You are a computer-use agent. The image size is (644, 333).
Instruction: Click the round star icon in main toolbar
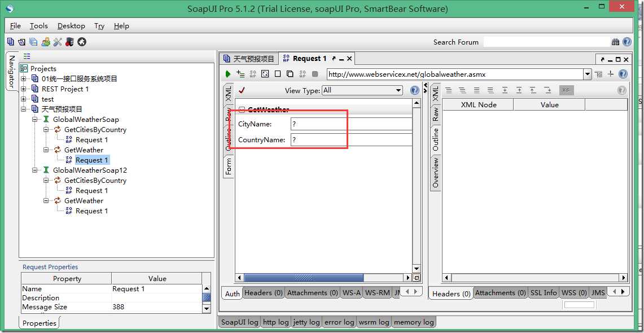(82, 42)
